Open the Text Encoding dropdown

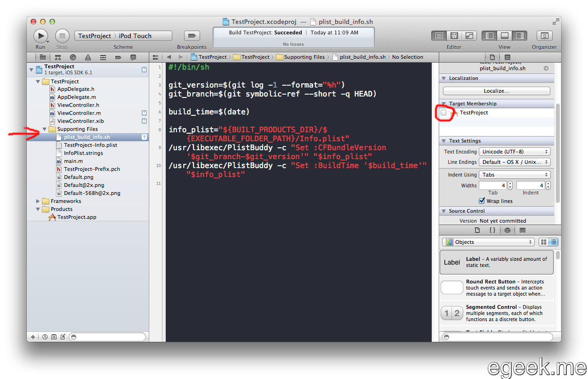[515, 151]
